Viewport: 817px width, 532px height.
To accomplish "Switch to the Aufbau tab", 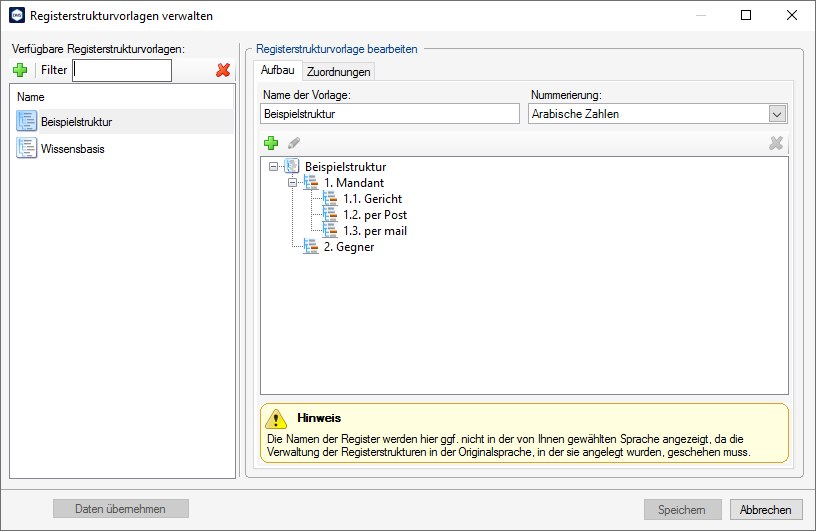I will [277, 70].
